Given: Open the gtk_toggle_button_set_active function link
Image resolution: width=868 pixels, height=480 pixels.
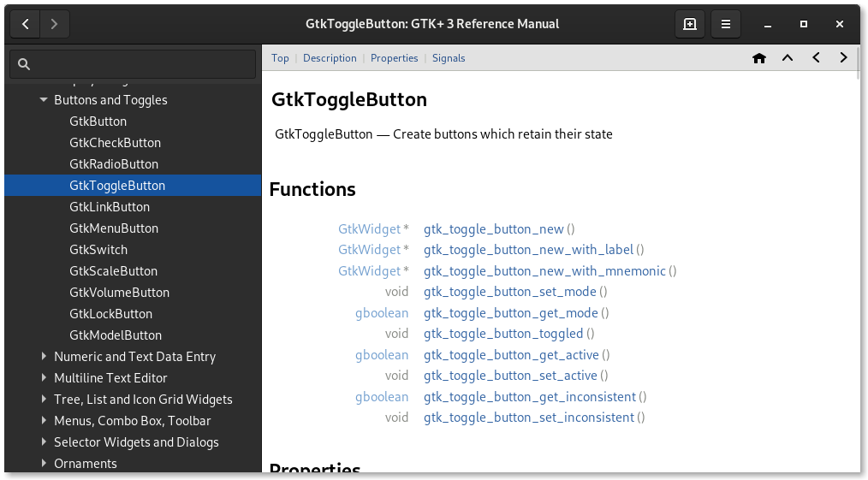Looking at the screenshot, I should pyautogui.click(x=510, y=376).
